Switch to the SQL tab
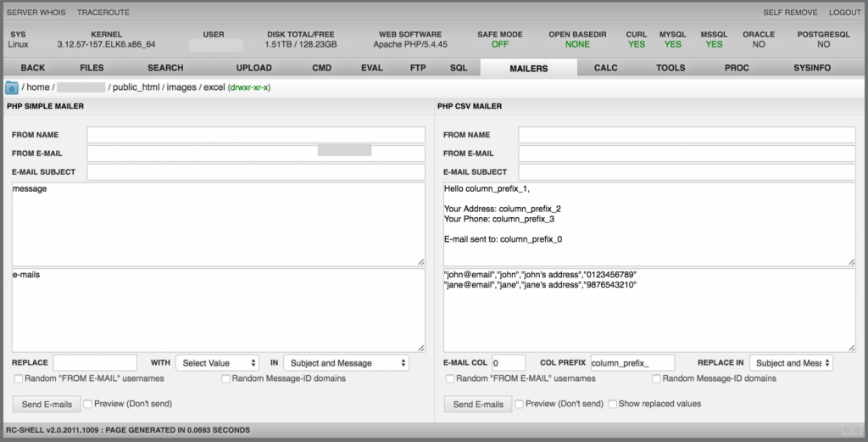Screen dimensions: 868x442 tap(459, 68)
